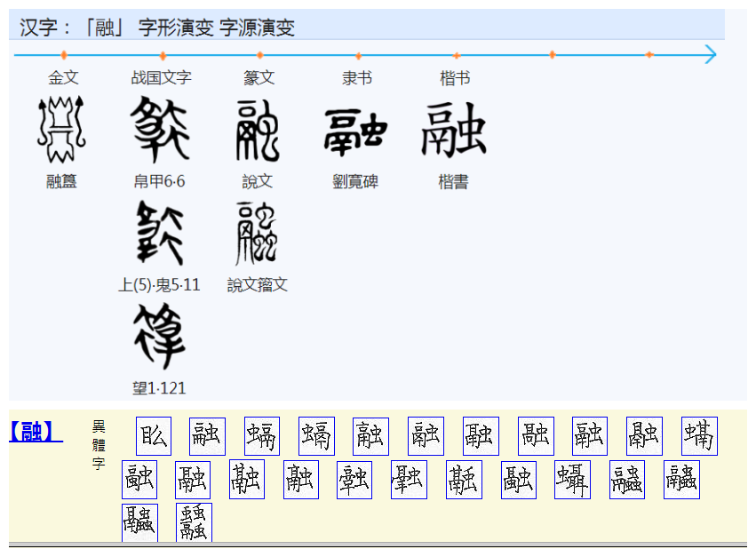Select the 說文籀文 source caption
Image resolution: width=756 pixels, height=557 pixels.
coord(258,285)
